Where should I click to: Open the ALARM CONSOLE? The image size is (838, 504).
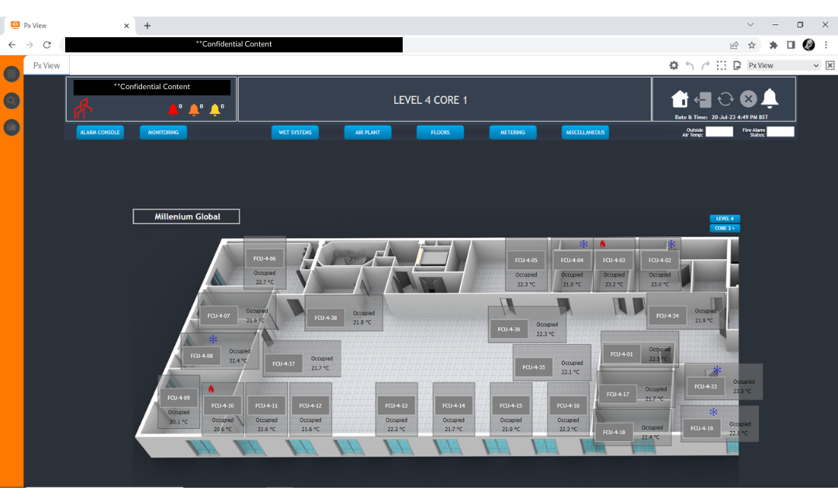[99, 132]
